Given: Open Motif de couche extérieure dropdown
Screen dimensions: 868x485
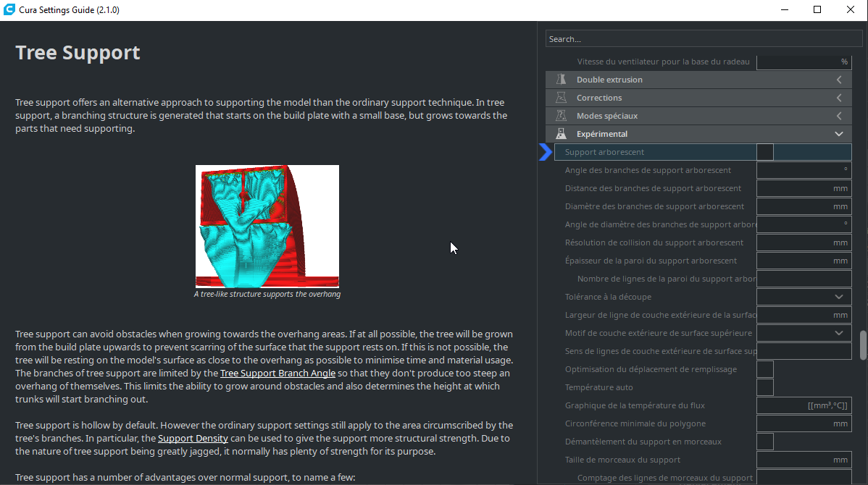Looking at the screenshot, I should pos(804,333).
